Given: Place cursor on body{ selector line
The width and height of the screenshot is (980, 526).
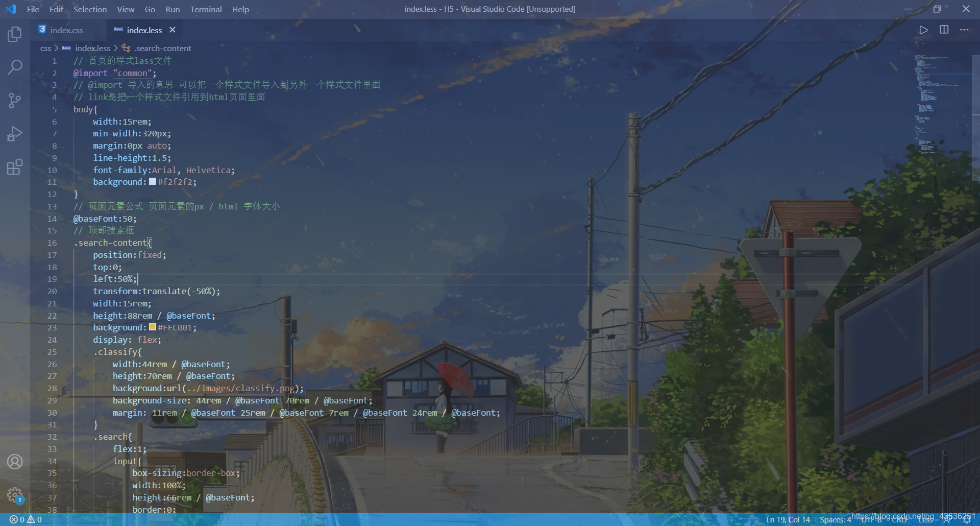Looking at the screenshot, I should coord(85,109).
